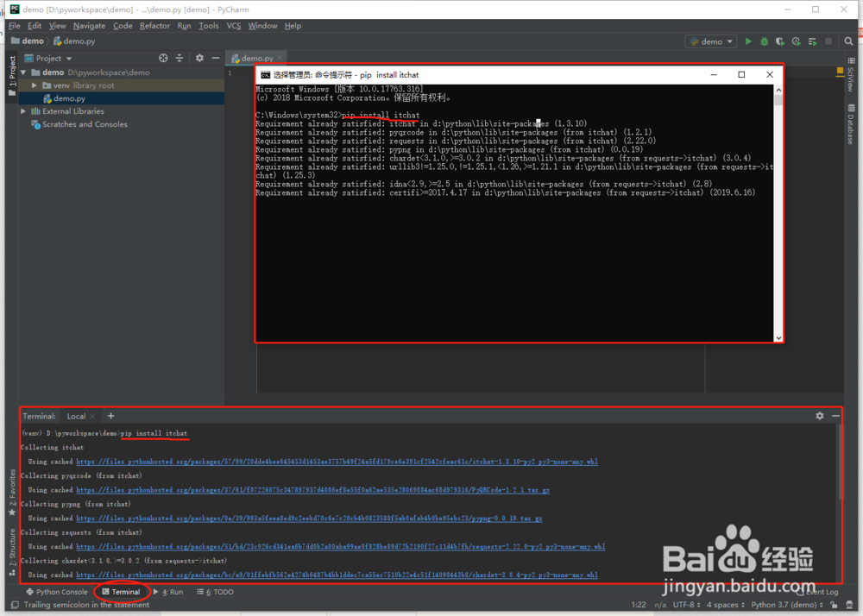Open the Help menu
Image resolution: width=863 pixels, height=616 pixels.
tap(293, 26)
